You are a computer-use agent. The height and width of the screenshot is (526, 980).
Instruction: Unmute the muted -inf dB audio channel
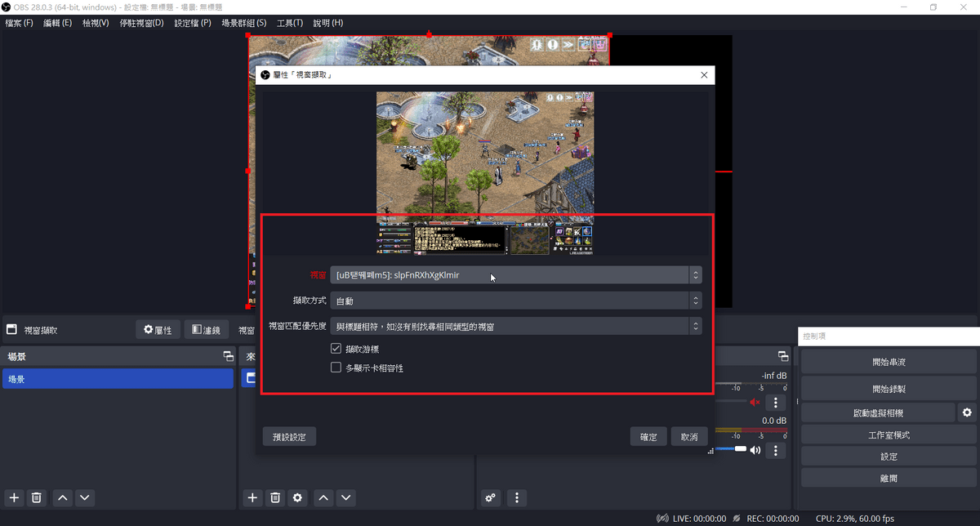point(755,402)
